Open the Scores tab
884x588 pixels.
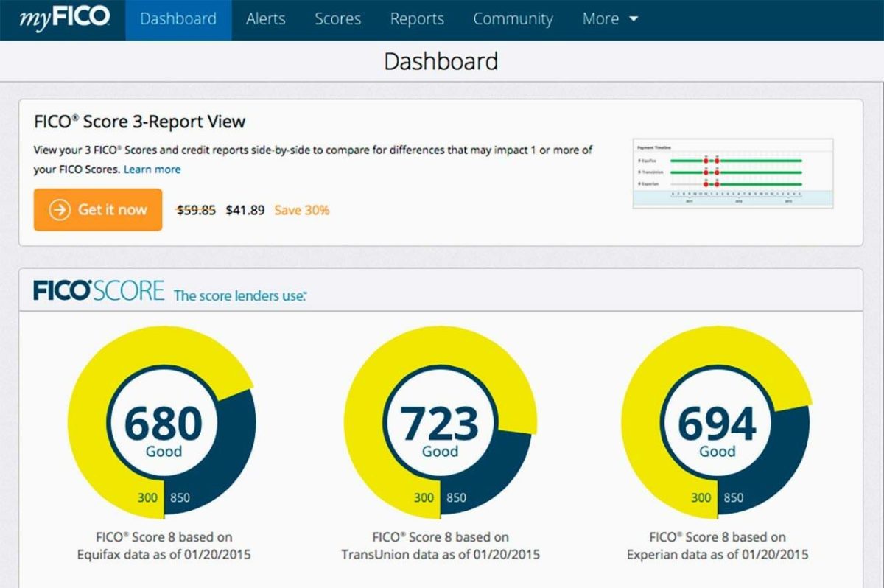point(337,19)
